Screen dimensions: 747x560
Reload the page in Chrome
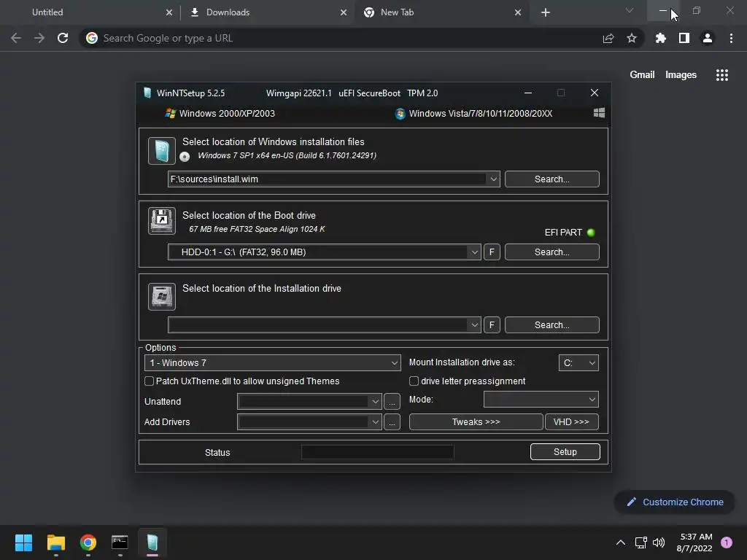(x=63, y=38)
